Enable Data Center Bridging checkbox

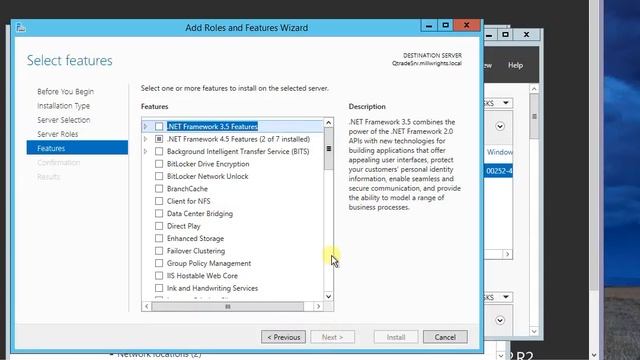(159, 213)
